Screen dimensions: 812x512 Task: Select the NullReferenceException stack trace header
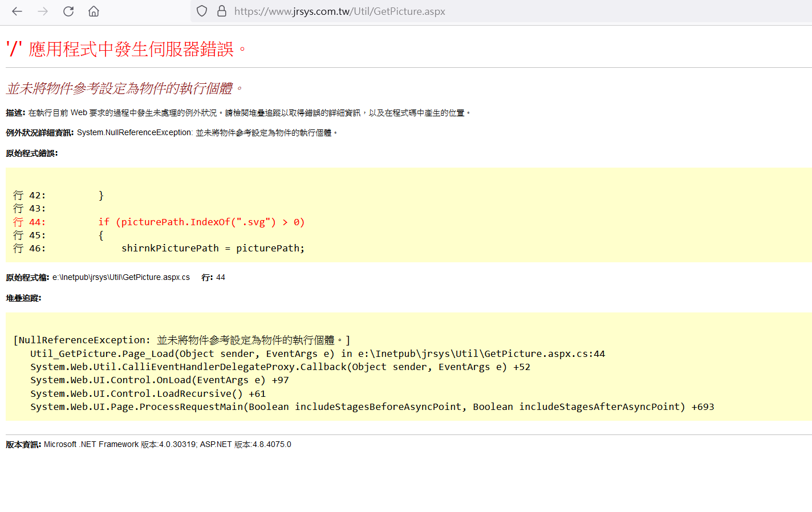point(181,340)
